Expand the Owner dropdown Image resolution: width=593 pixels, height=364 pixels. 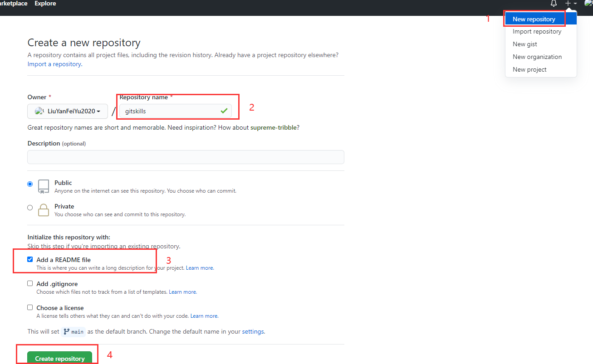pyautogui.click(x=68, y=111)
